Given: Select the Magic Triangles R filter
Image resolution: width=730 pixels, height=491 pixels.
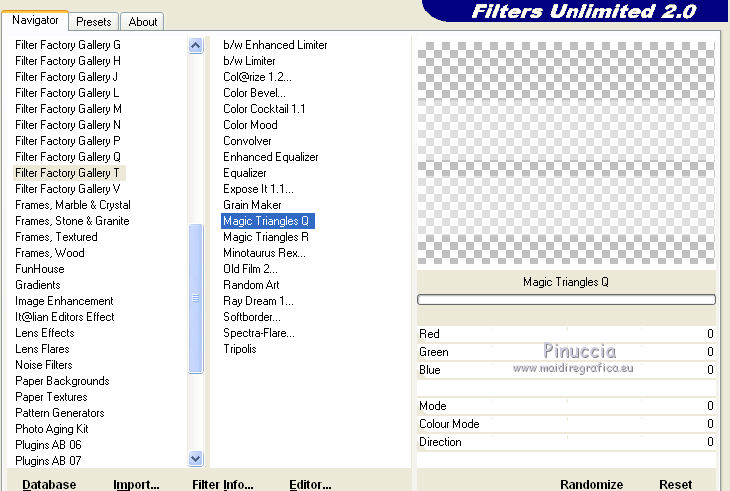Looking at the screenshot, I should coord(266,237).
